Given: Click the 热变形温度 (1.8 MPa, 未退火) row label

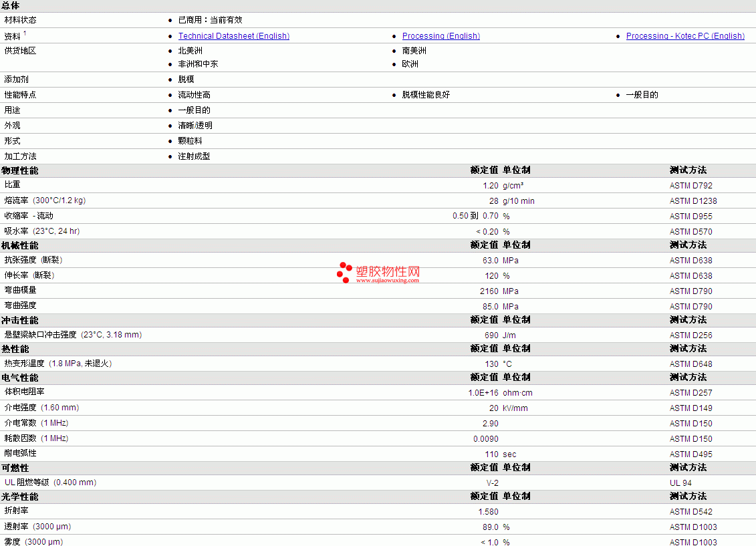Looking at the screenshot, I should [x=58, y=364].
